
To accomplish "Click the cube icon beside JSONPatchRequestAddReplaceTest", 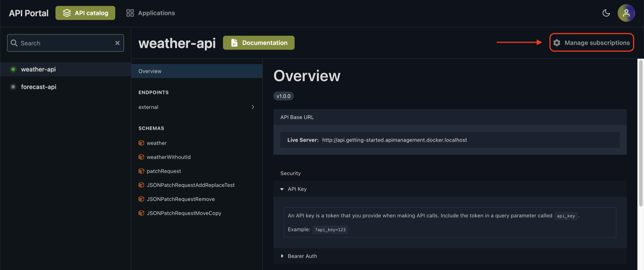I will pyautogui.click(x=141, y=185).
